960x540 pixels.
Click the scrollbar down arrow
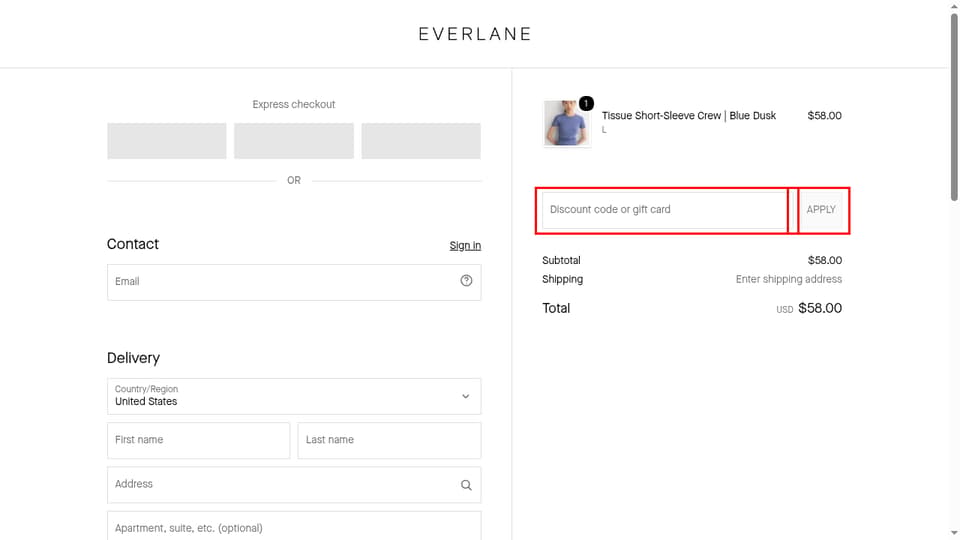pyautogui.click(x=954, y=534)
